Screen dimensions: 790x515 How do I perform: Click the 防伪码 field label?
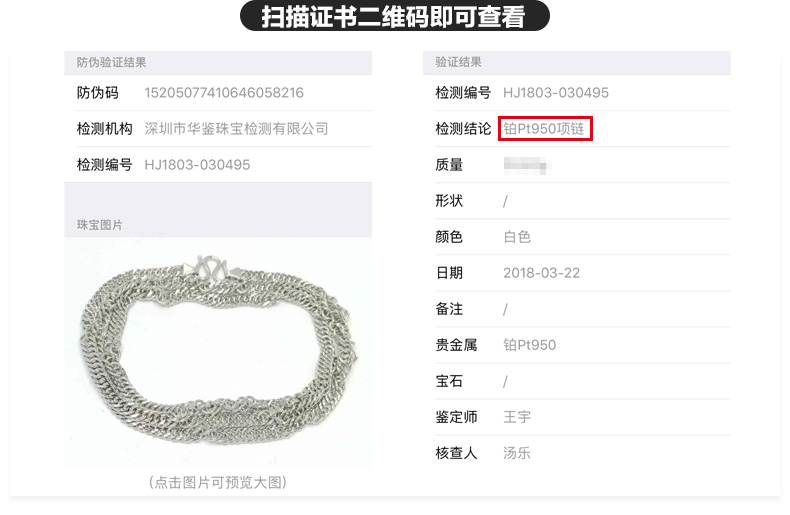pos(98,93)
